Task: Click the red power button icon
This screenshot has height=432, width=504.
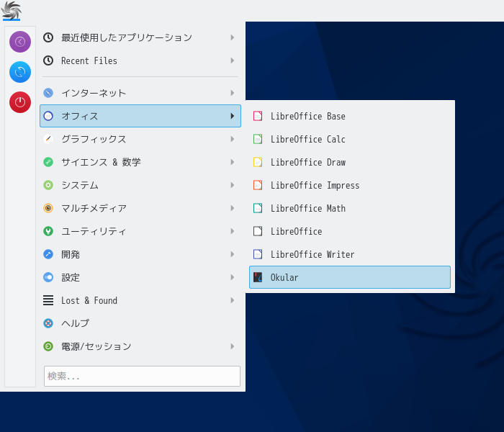Action: [x=20, y=102]
